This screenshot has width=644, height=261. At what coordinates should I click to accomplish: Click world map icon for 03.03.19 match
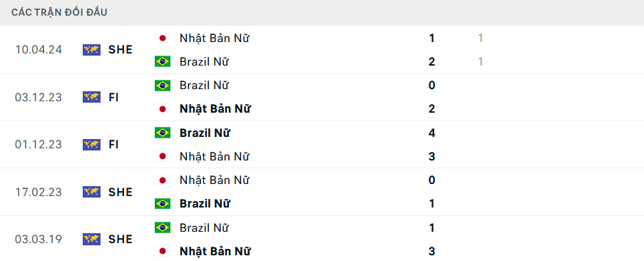(91, 240)
